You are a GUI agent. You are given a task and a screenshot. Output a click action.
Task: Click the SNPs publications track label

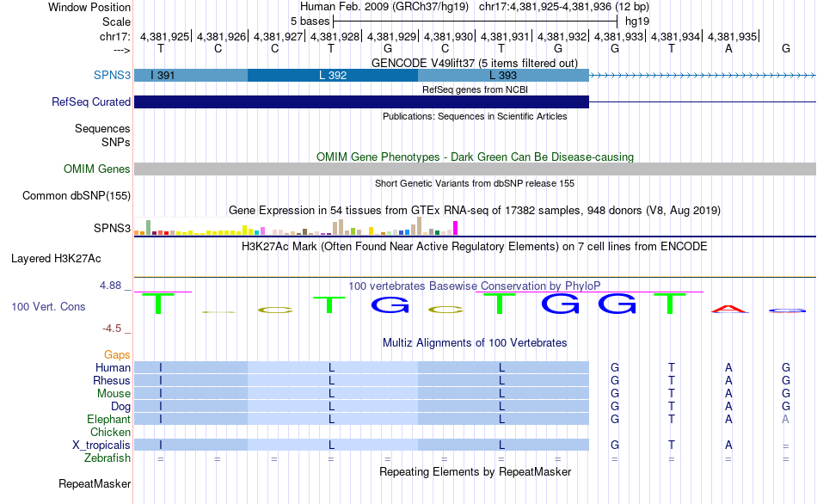[116, 142]
